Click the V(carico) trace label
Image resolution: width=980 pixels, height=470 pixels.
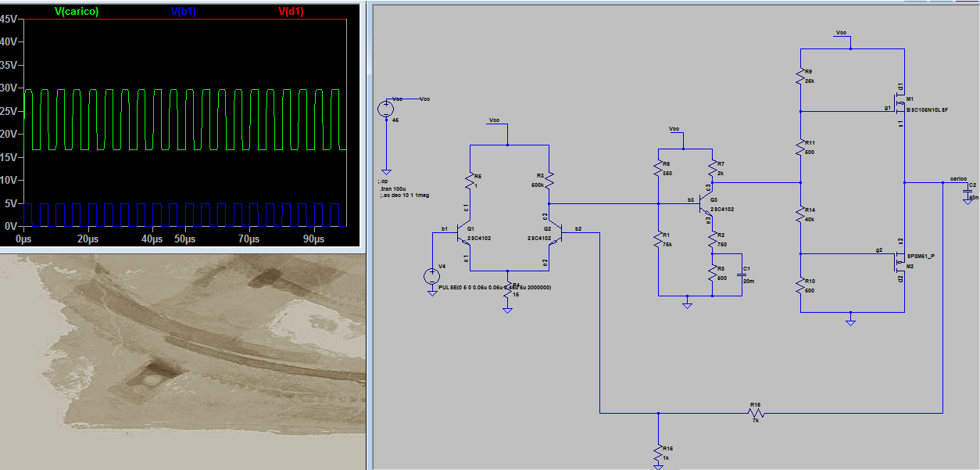(77, 11)
